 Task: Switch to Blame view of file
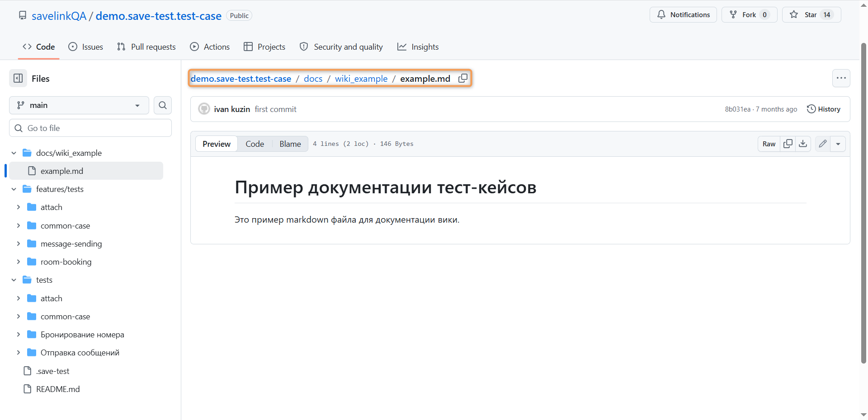[x=290, y=144]
